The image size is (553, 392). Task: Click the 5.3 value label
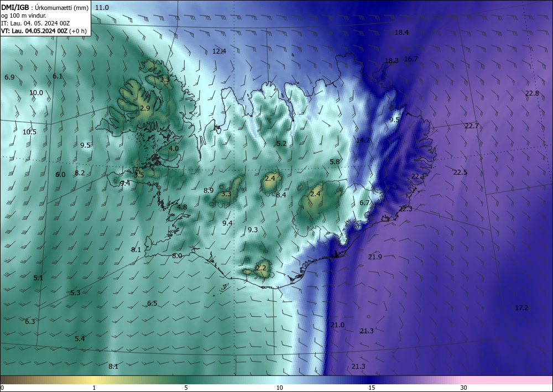75,292
